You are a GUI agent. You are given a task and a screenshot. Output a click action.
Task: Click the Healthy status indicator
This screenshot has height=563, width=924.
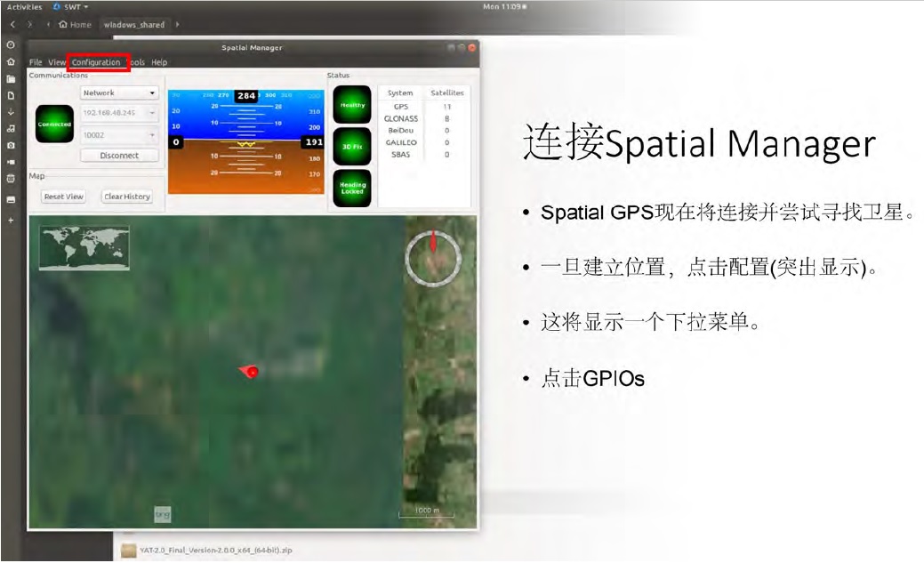tap(352, 104)
